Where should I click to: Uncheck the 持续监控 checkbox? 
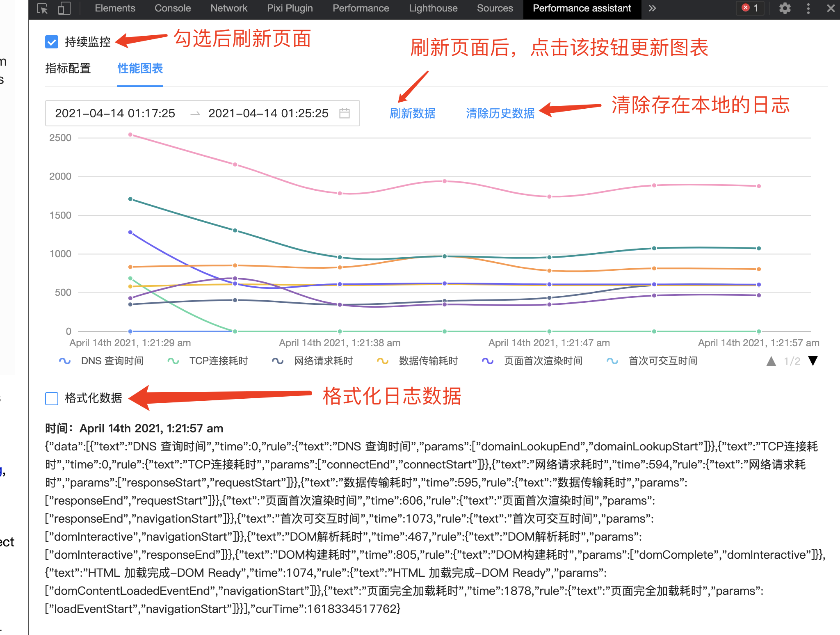(x=52, y=42)
